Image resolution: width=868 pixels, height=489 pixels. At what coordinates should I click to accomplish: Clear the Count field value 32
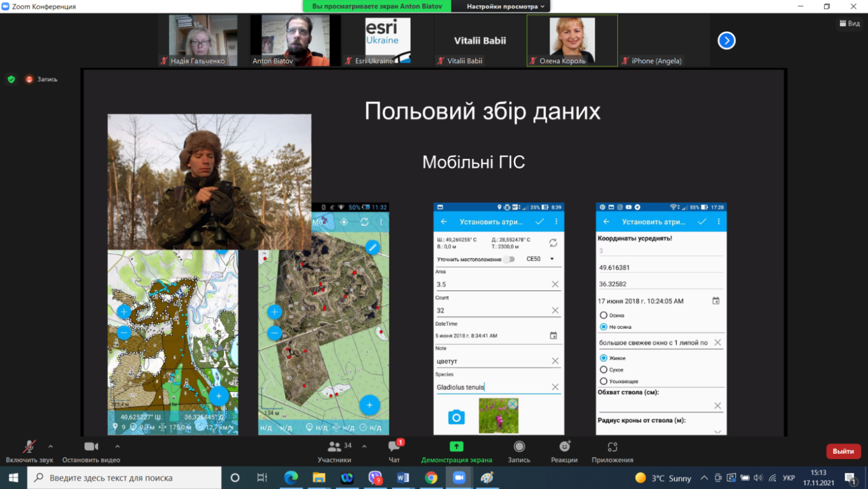pyautogui.click(x=555, y=310)
